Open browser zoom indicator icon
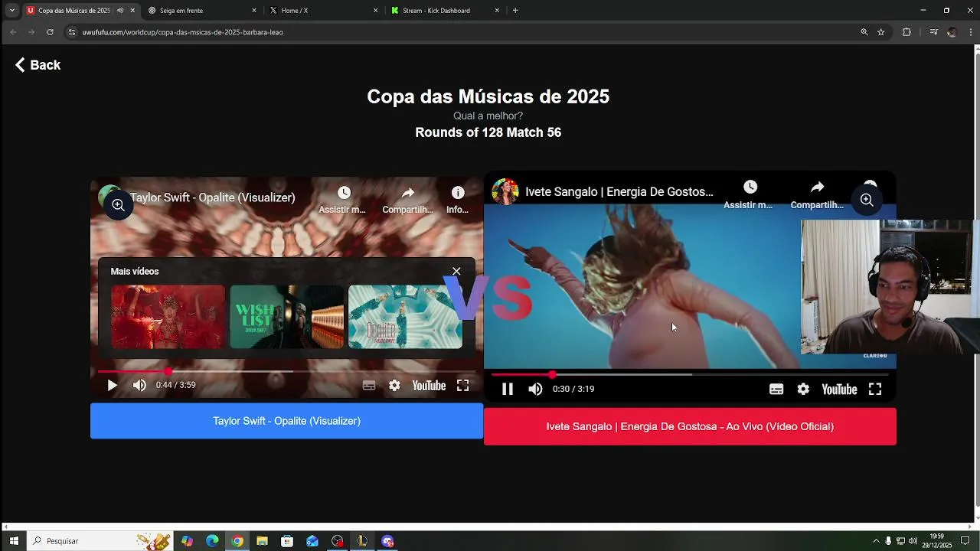The height and width of the screenshot is (551, 980). coord(864,32)
